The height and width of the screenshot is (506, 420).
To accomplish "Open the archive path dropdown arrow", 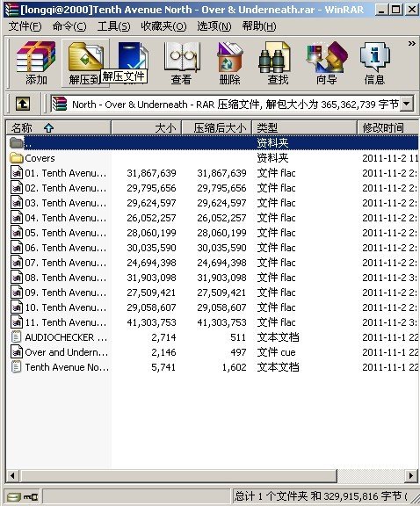I will pos(407,104).
